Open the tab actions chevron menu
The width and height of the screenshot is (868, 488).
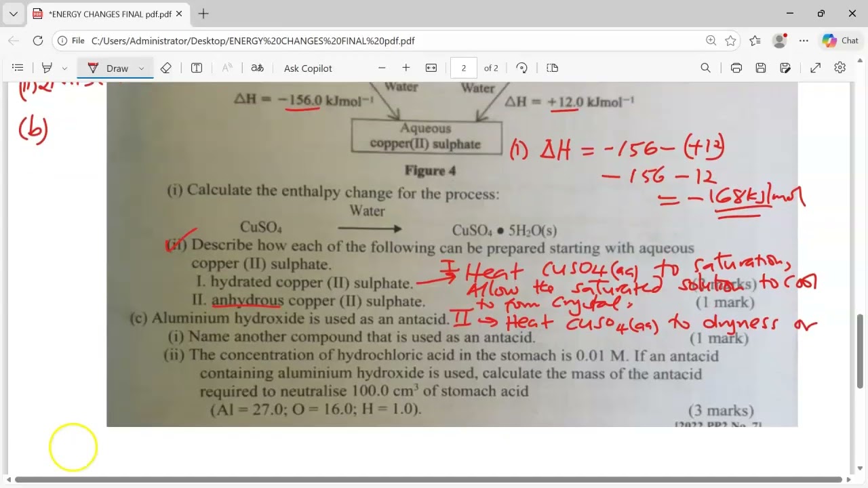click(14, 14)
